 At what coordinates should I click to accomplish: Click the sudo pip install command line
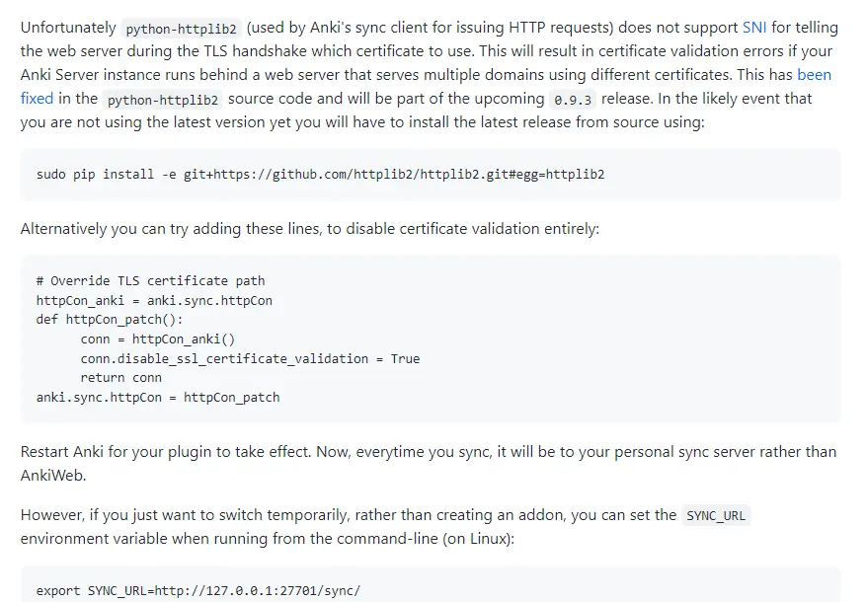point(321,175)
